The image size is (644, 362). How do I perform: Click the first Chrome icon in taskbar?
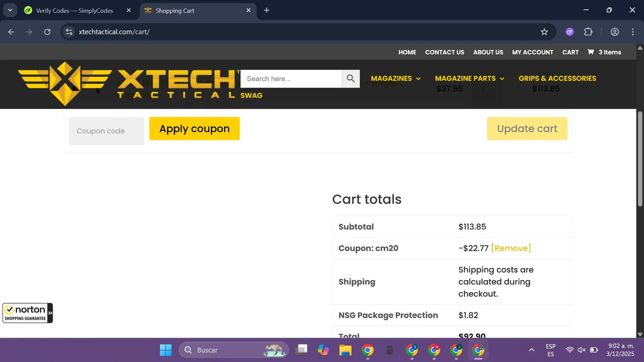(368, 350)
